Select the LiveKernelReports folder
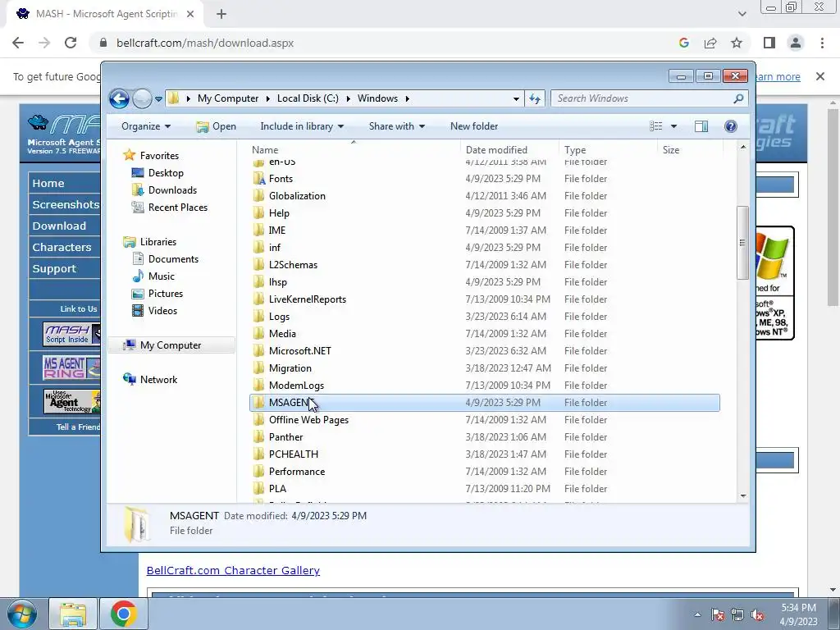This screenshot has width=840, height=630. pyautogui.click(x=484, y=299)
